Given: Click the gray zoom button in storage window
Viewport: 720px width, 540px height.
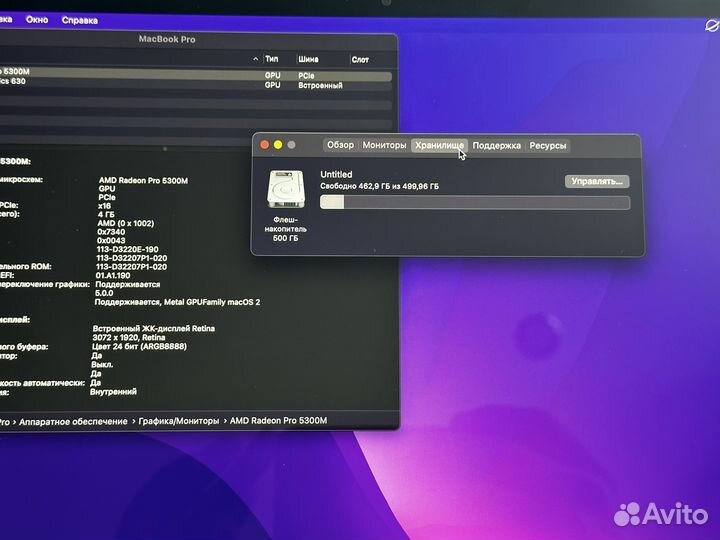Looking at the screenshot, I should click(291, 145).
